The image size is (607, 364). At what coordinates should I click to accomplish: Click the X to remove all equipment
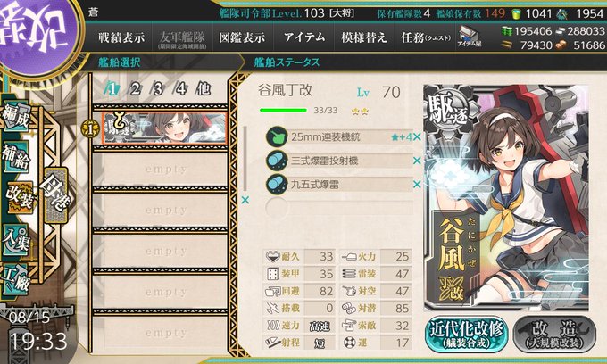tap(245, 200)
